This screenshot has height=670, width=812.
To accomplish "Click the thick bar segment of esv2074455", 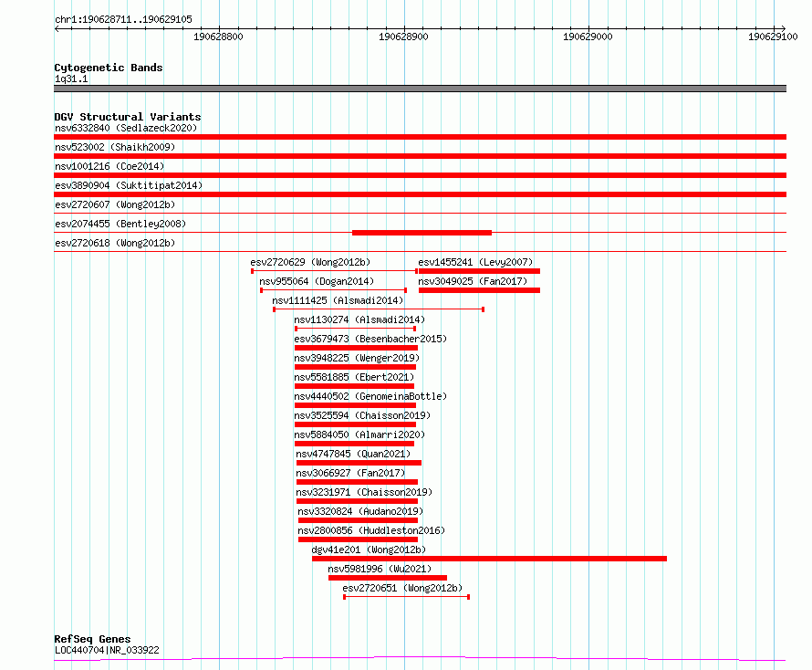I will [422, 233].
